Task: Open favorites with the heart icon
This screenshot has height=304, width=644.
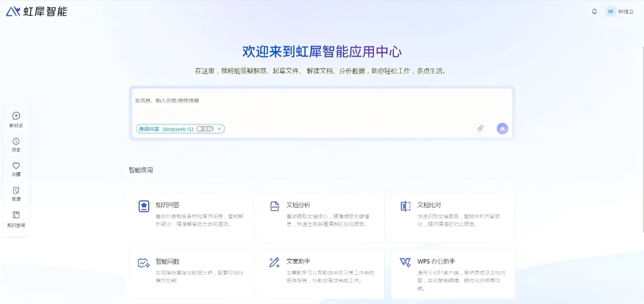Action: (16, 166)
